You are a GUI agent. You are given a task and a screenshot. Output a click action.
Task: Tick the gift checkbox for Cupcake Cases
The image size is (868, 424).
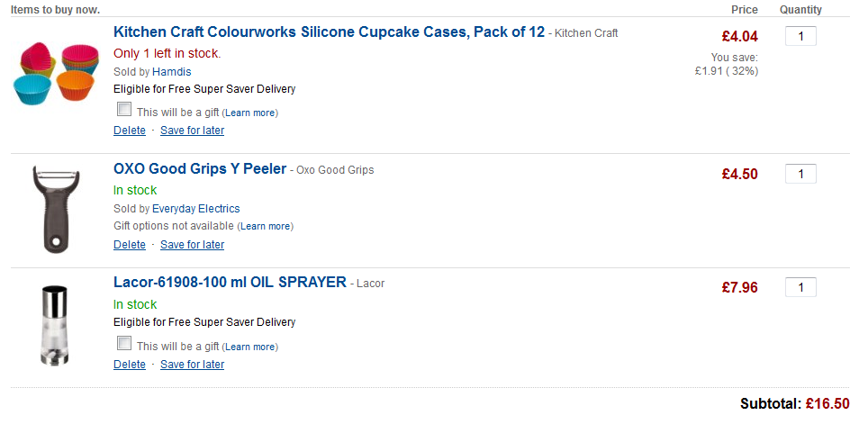point(124,110)
